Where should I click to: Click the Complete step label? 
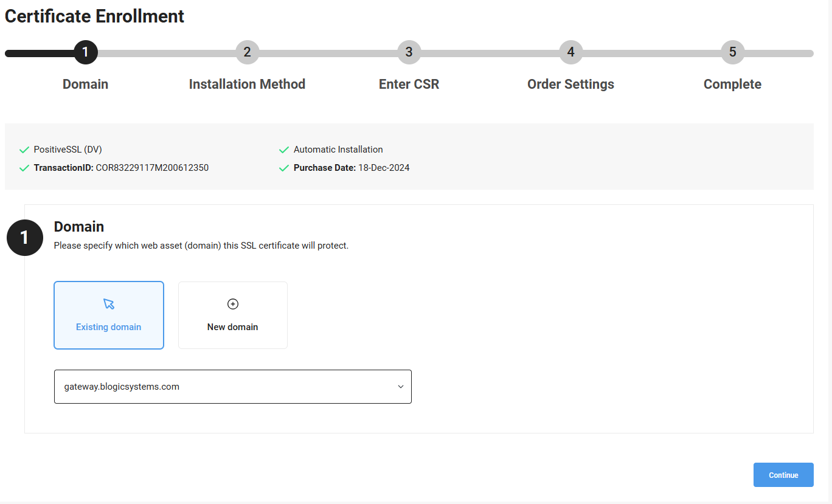point(732,85)
